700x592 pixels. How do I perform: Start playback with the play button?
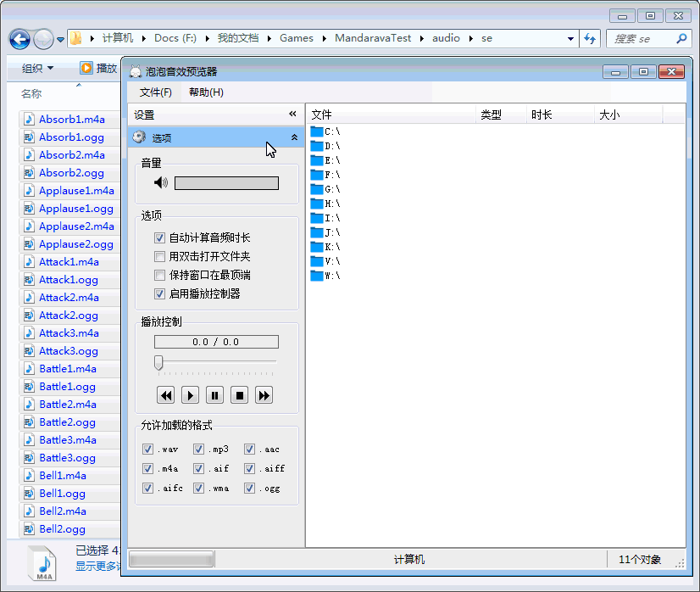pyautogui.click(x=190, y=395)
